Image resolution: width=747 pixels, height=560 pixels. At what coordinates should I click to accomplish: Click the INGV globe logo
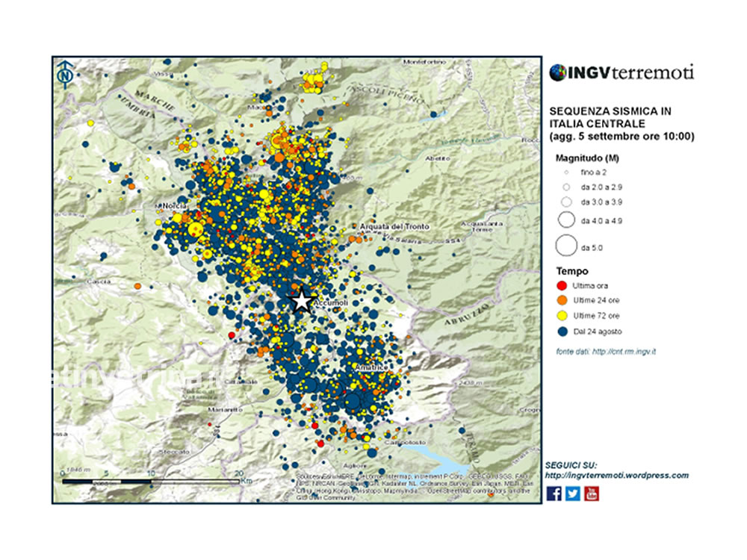(x=557, y=73)
